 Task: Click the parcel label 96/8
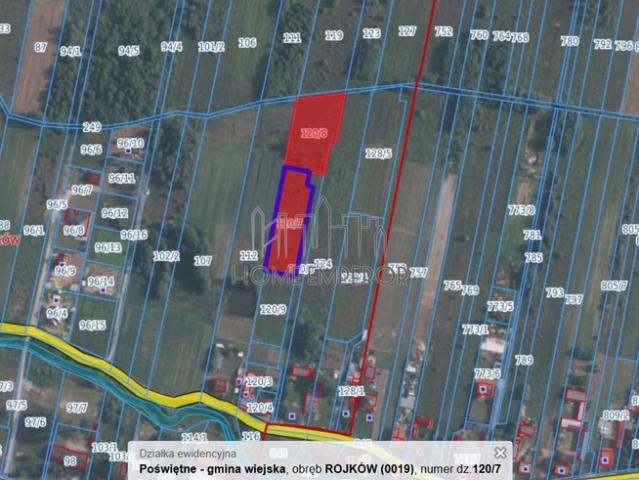pos(73,231)
